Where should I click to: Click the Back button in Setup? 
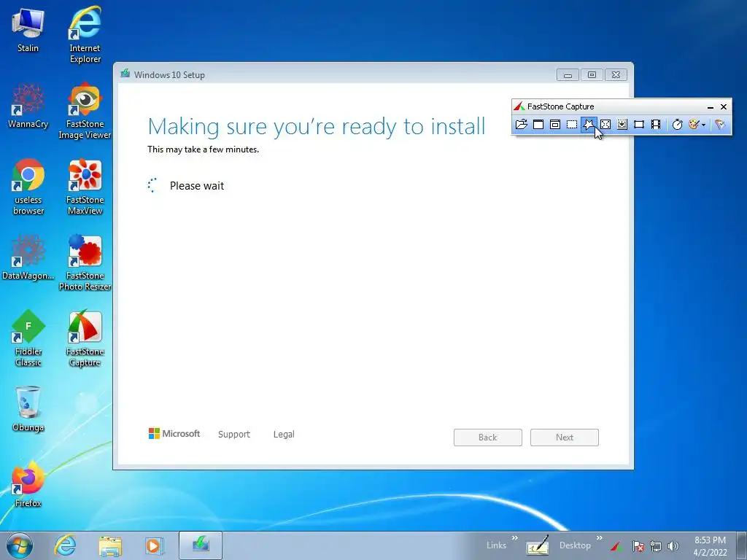point(488,437)
